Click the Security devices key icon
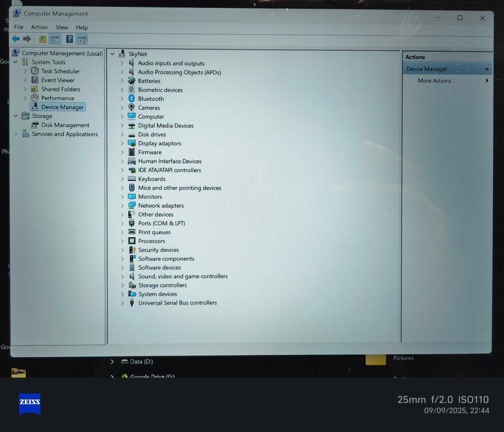Screen dimensions: 504x432 (132, 249)
